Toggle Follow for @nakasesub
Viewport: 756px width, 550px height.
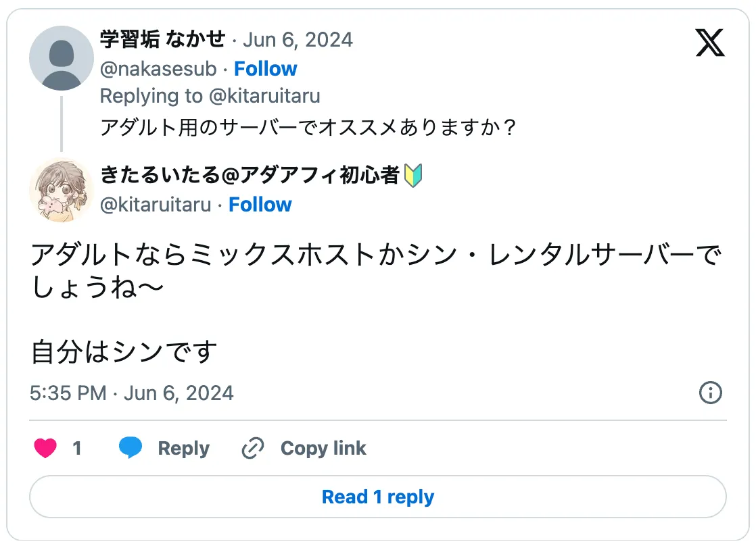[x=266, y=68]
